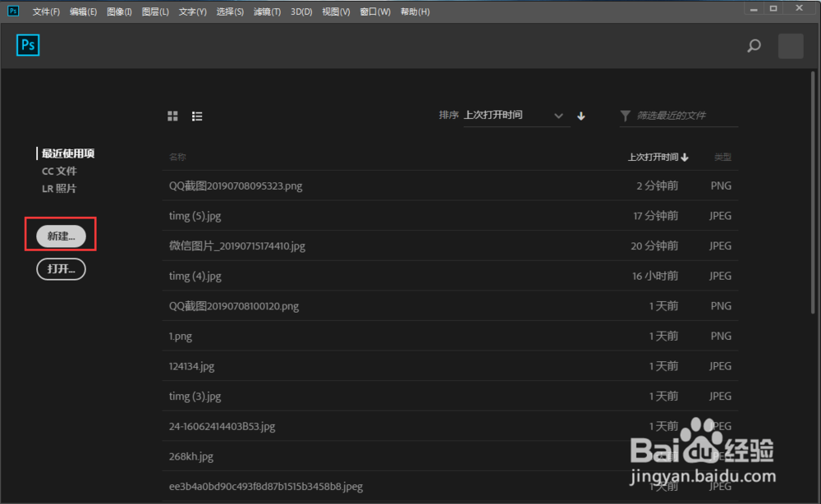Switch to LR 照片 section
The width and height of the screenshot is (821, 504).
click(x=57, y=188)
